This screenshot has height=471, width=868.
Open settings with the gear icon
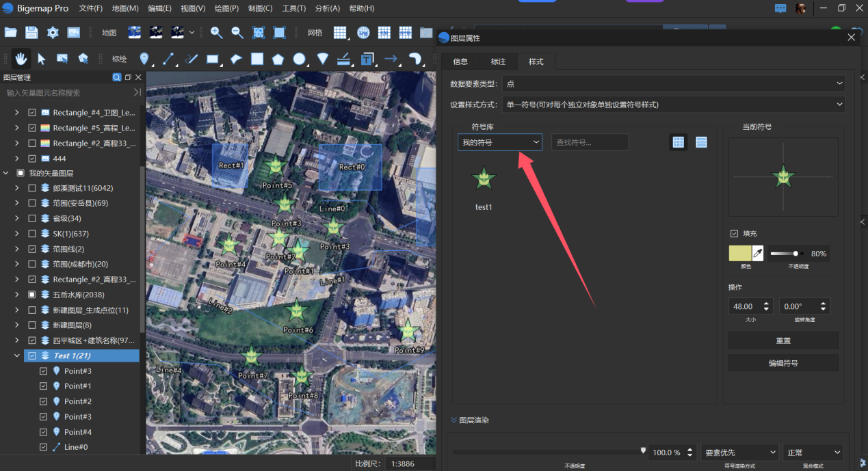tap(53, 32)
